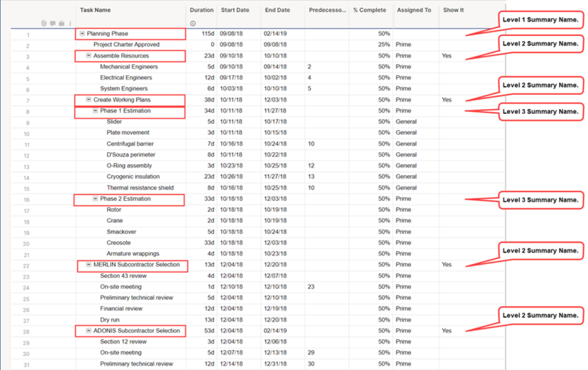The width and height of the screenshot is (588, 370).
Task: Select the Task Name column header
Action: (96, 10)
